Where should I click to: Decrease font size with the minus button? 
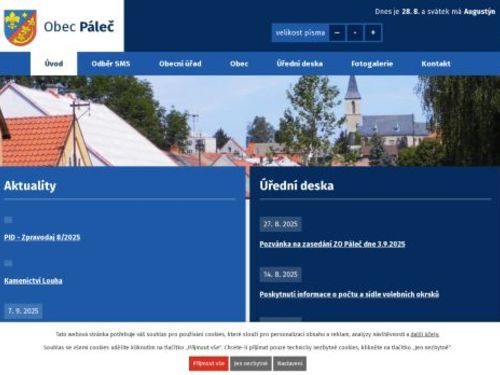pyautogui.click(x=337, y=33)
